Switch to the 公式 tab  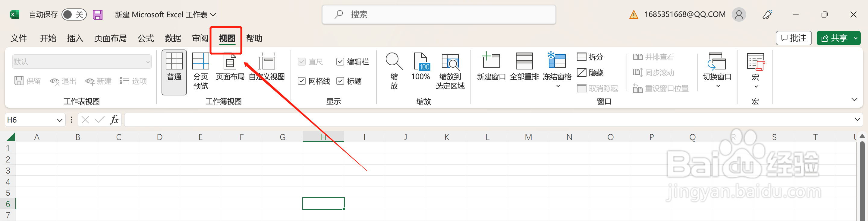point(146,38)
